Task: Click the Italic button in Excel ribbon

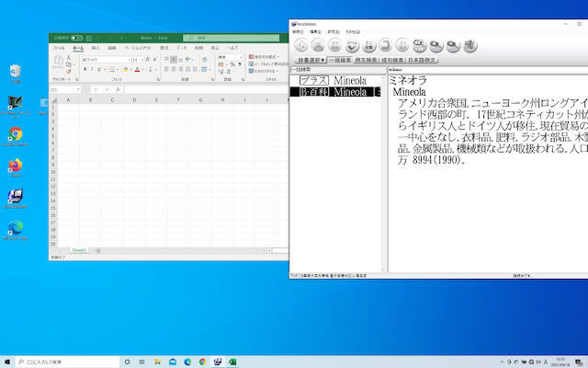Action: tap(92, 69)
